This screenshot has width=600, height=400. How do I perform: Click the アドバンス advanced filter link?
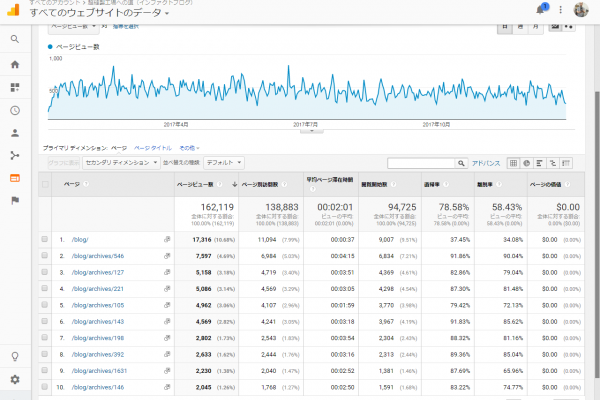[x=486, y=162]
